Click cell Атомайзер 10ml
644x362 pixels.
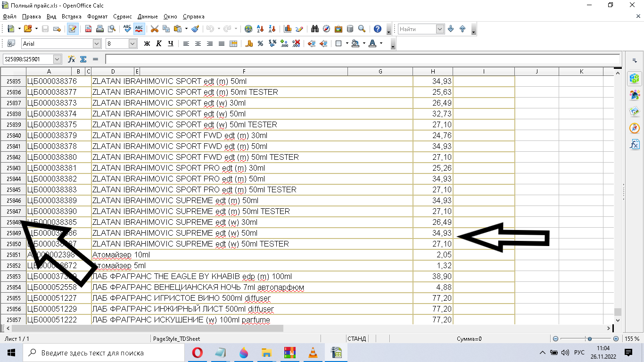[252, 255]
